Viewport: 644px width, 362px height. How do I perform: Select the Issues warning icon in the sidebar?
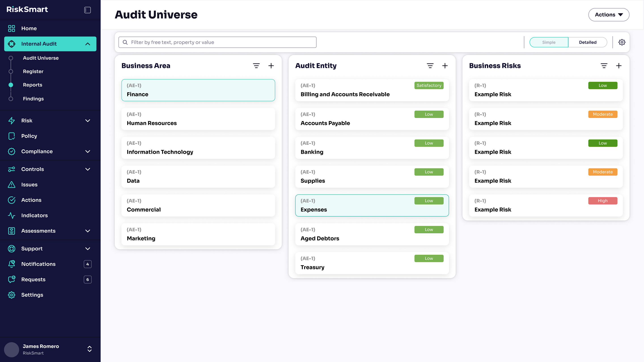11,184
